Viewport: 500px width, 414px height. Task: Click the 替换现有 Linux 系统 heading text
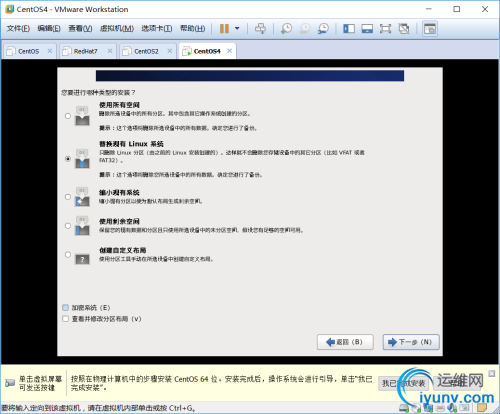pos(131,144)
